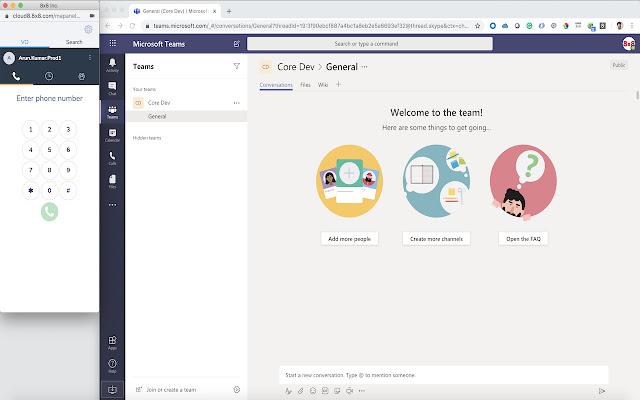Screen dimensions: 640x400
Task: Click the Start a new conversation box
Action: pyautogui.click(x=444, y=375)
